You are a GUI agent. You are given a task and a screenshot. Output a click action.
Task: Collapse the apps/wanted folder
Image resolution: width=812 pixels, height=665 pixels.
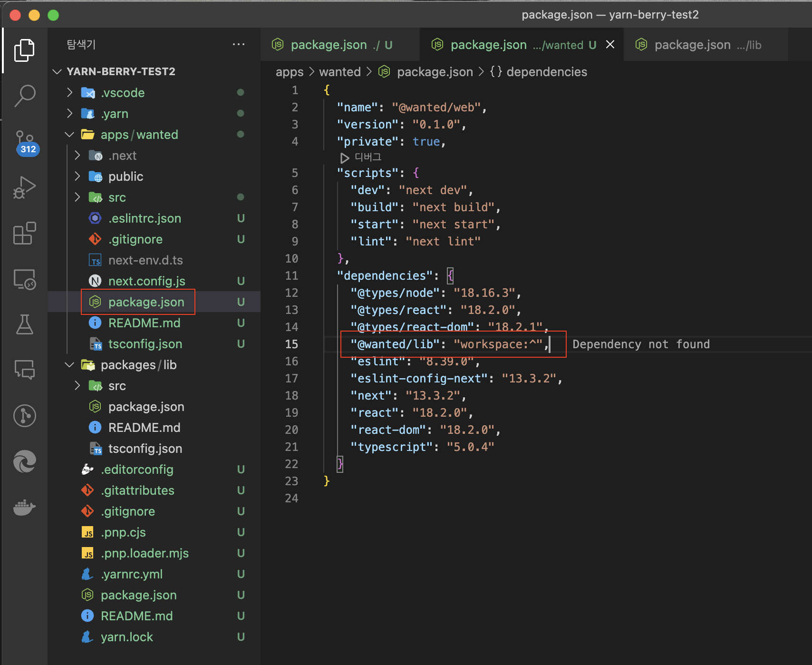tap(154, 135)
